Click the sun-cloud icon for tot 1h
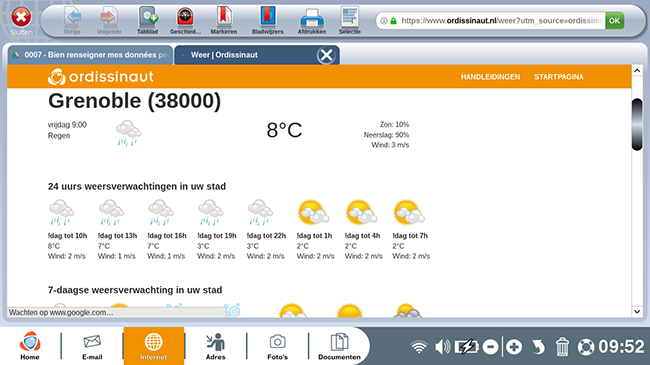650x365 pixels. pos(313,212)
